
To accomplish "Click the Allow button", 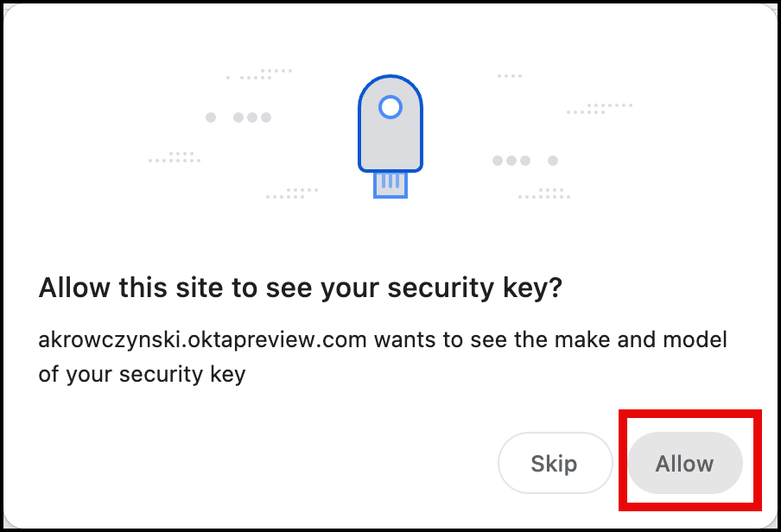I will tap(684, 464).
